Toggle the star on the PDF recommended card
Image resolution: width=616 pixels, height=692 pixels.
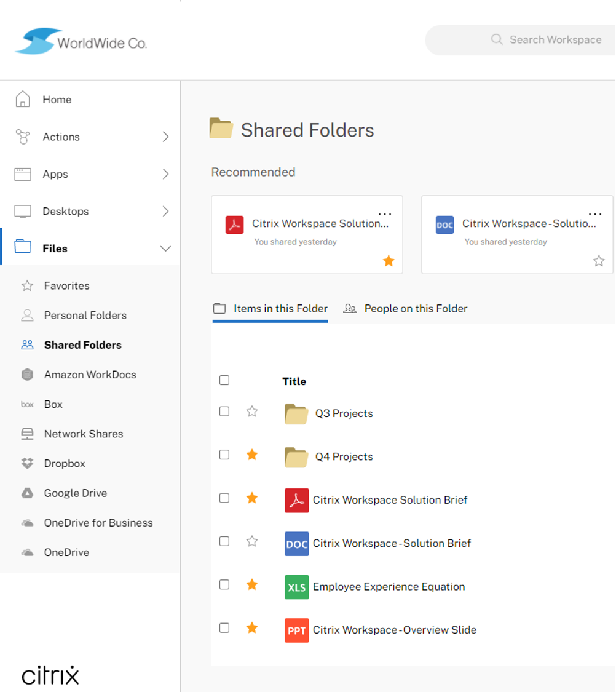(x=389, y=261)
